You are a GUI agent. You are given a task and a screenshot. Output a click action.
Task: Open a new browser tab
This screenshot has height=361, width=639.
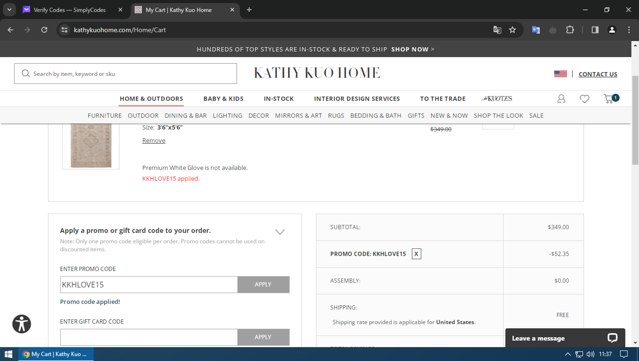pyautogui.click(x=249, y=10)
